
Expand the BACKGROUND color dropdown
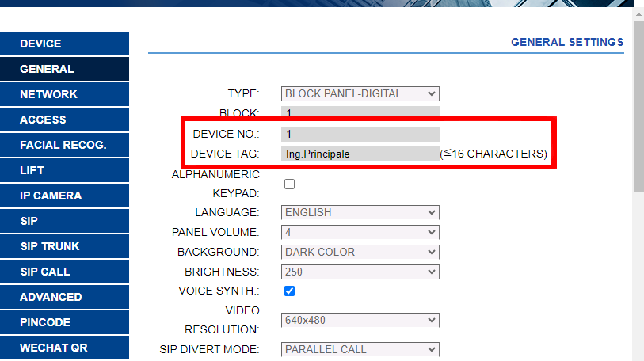pos(360,252)
